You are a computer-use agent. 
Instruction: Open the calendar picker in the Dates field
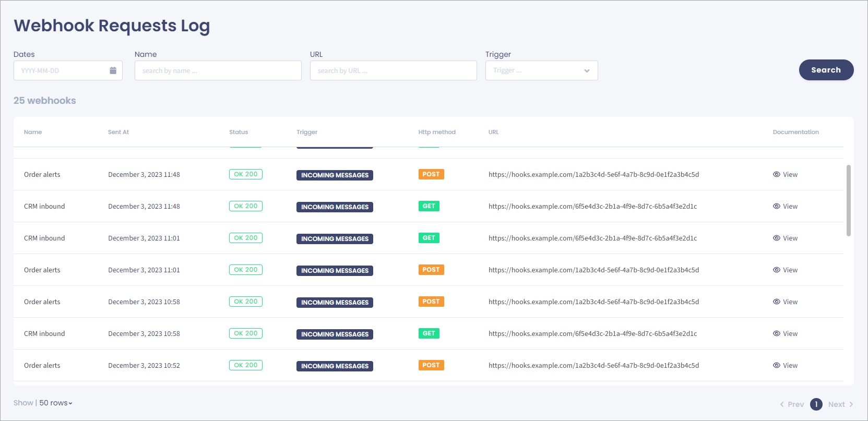pyautogui.click(x=113, y=70)
